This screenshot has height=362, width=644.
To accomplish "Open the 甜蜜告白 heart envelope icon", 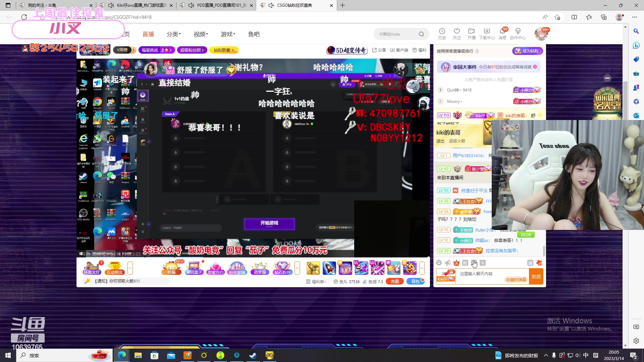I will point(215,268).
